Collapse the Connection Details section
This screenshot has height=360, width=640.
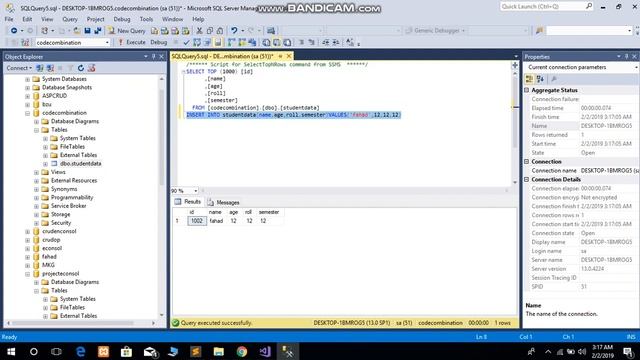tap(527, 180)
